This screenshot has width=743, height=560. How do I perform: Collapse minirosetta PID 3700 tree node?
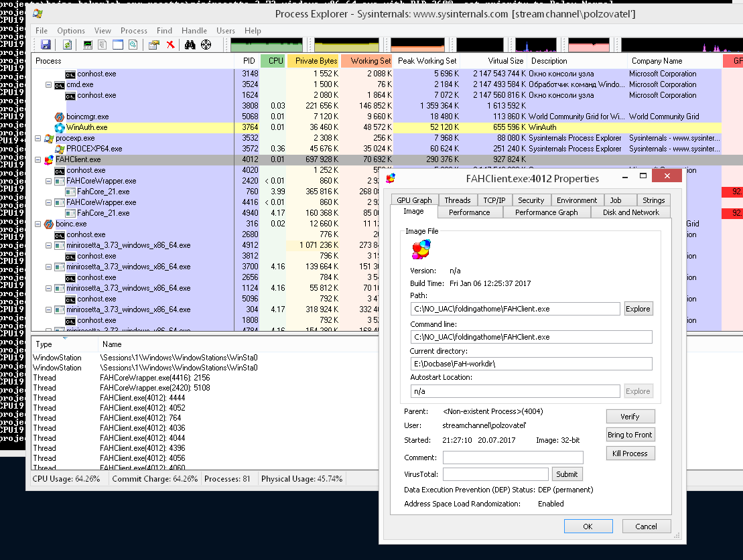click(48, 267)
